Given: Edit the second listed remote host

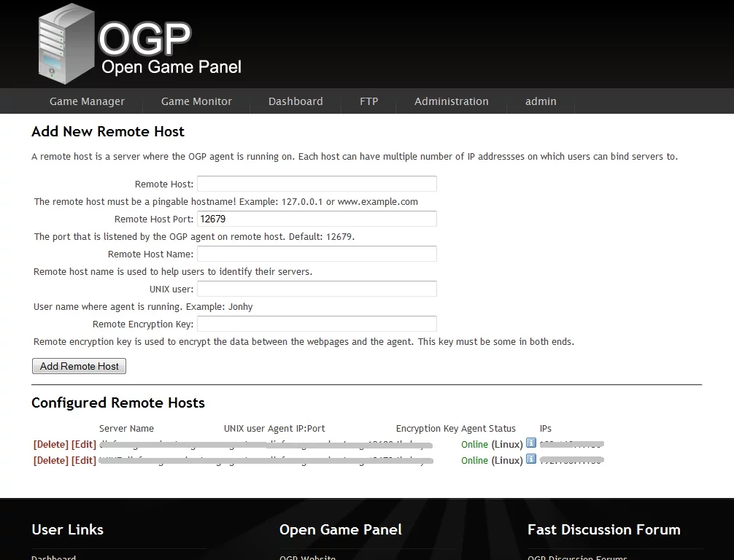Looking at the screenshot, I should pos(84,460).
